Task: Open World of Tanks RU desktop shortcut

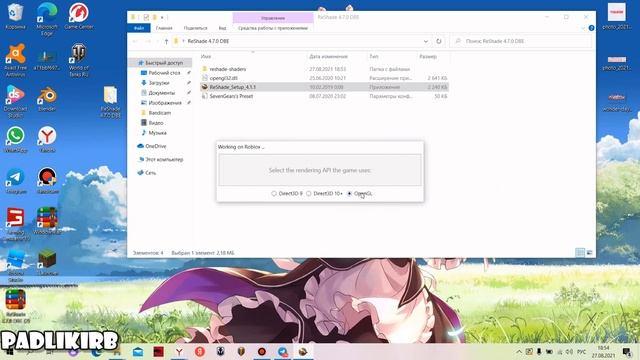Action: click(78, 60)
